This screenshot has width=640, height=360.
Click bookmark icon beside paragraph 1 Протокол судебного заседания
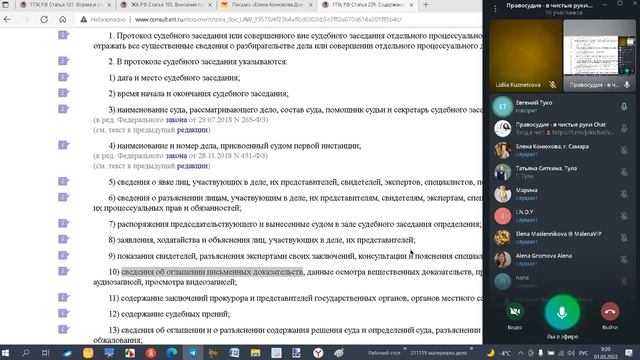coord(63,35)
